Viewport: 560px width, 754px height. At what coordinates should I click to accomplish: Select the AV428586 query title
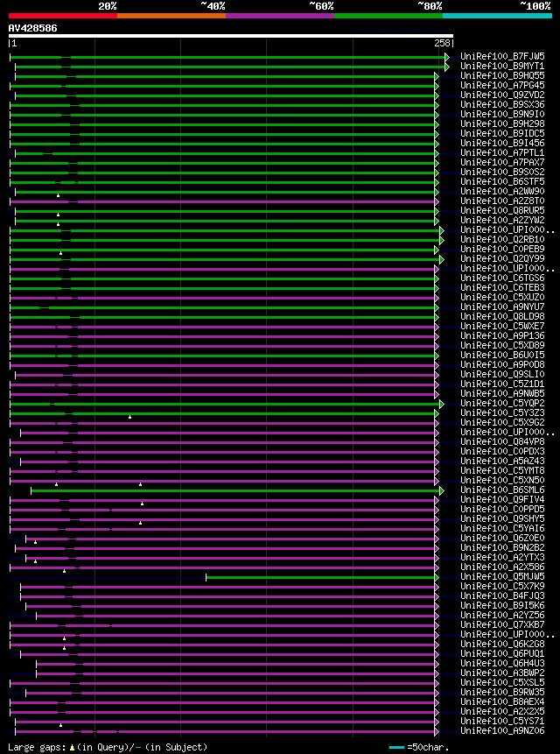[32, 28]
